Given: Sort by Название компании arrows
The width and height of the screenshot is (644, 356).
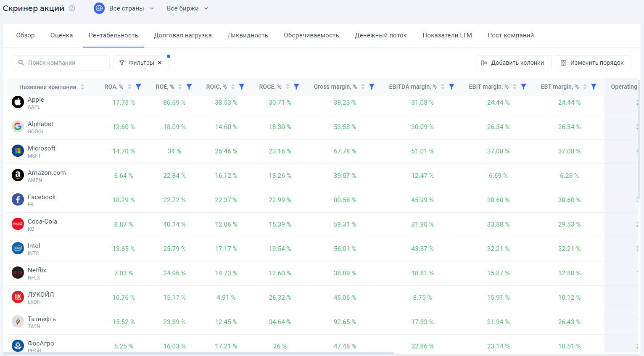Looking at the screenshot, I should [x=82, y=87].
